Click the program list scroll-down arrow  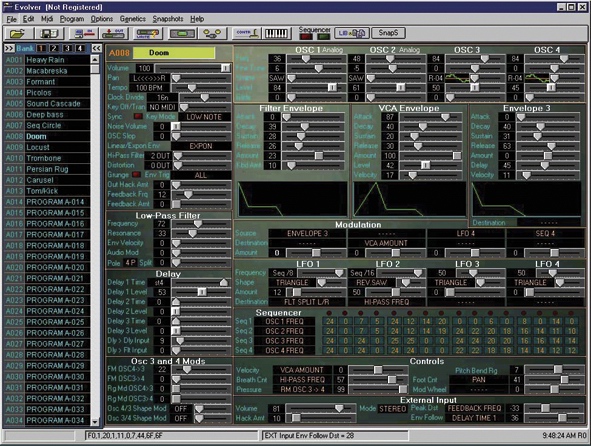click(x=95, y=422)
